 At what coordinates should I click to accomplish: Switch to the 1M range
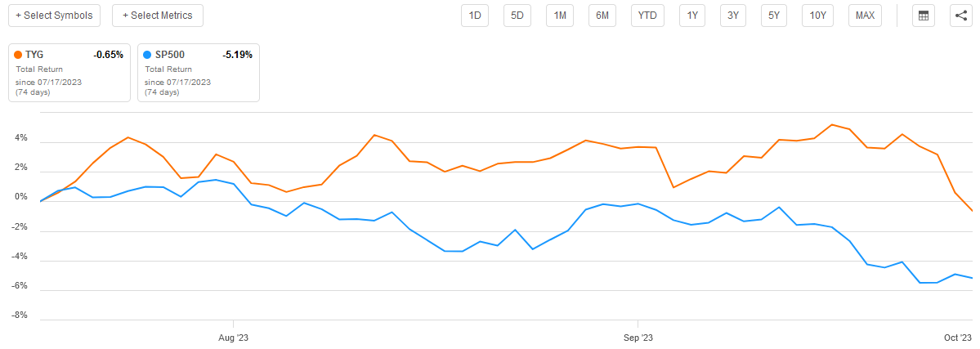(560, 16)
